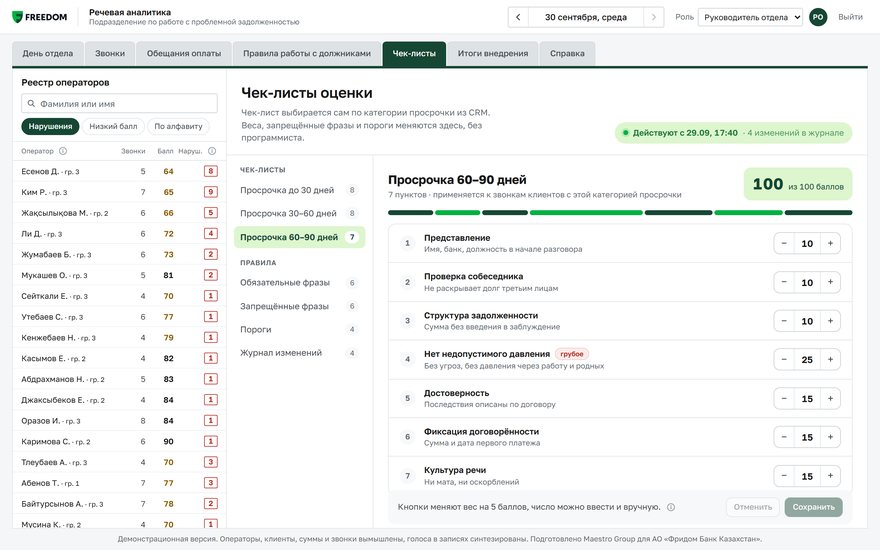Image resolution: width=880 pixels, height=550 pixels.
Task: Open the Итоги внедрения tab
Action: click(493, 54)
